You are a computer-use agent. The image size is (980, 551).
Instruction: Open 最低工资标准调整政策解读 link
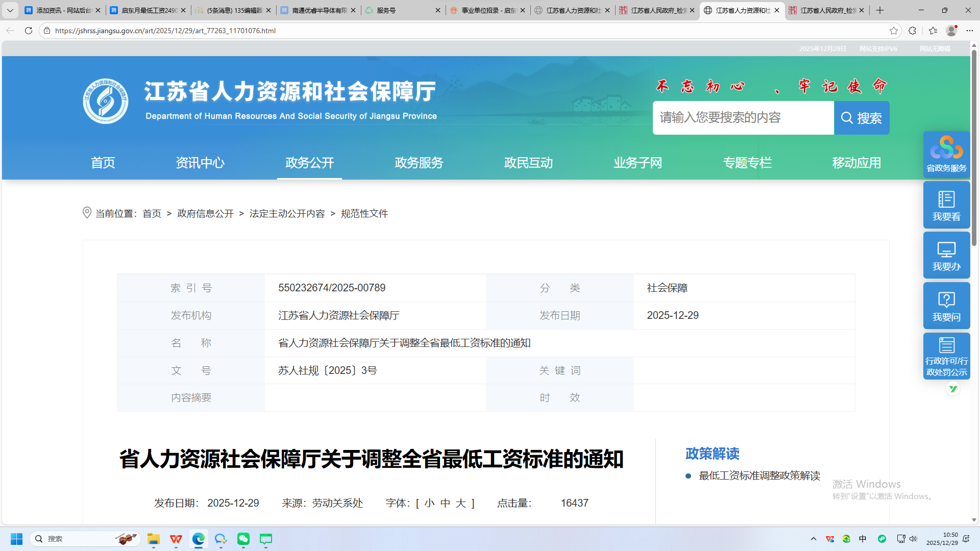[x=759, y=475]
